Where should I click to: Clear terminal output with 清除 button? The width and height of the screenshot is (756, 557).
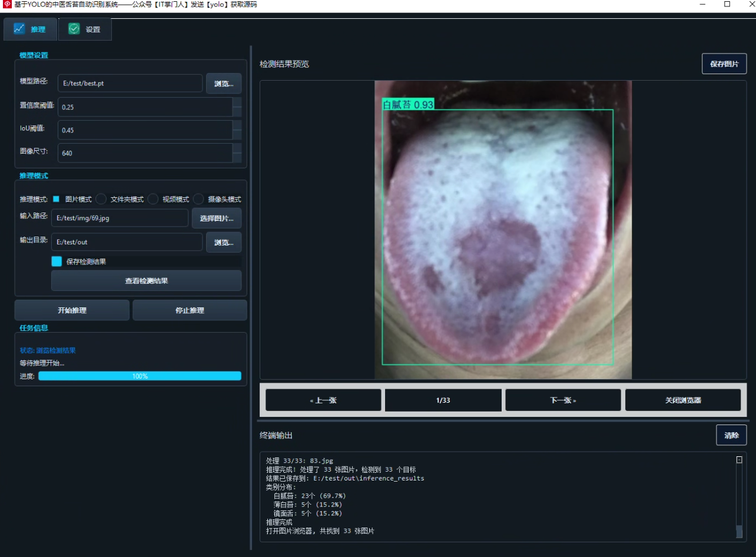click(731, 435)
